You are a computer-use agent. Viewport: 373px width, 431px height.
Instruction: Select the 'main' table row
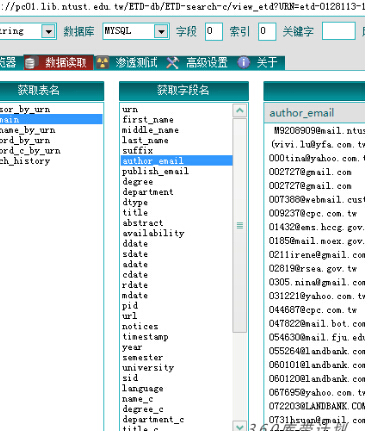pos(51,119)
